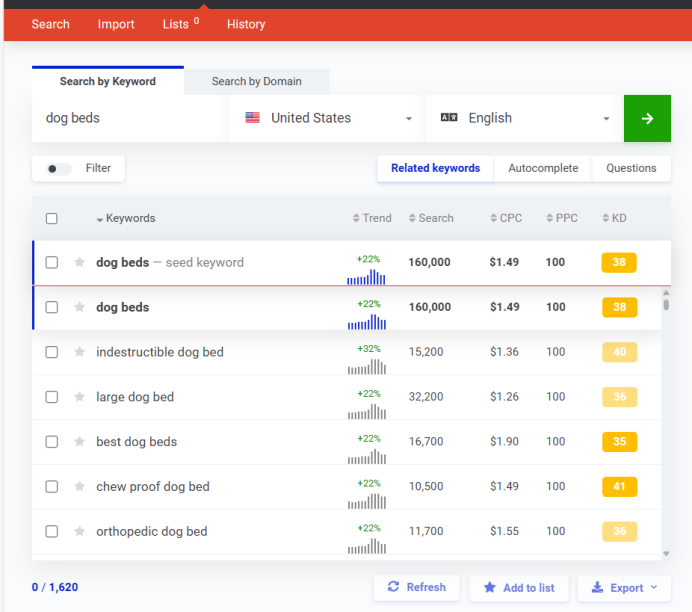Viewport: 692px width, 612px height.
Task: Expand the English language dropdown
Action: (524, 118)
